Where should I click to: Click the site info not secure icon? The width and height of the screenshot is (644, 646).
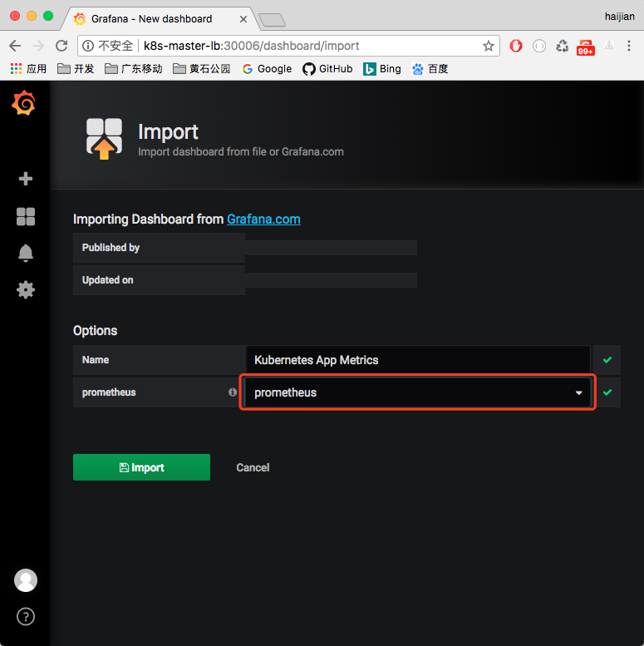click(88, 46)
